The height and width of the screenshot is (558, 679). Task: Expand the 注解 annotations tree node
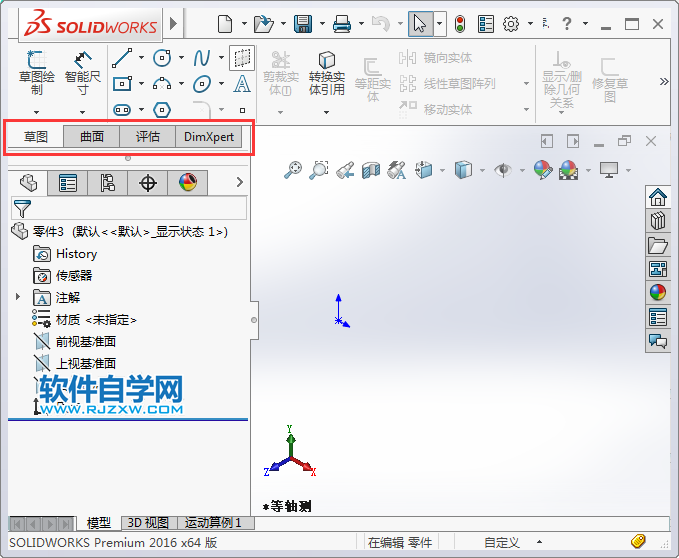pos(18,297)
